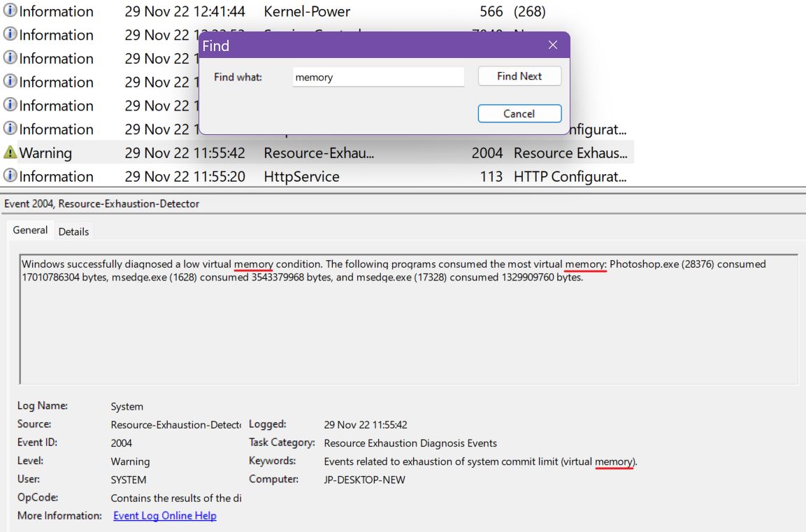Screen dimensions: 806x532
Task: Close the Find dialog with its X
Action: (x=552, y=44)
